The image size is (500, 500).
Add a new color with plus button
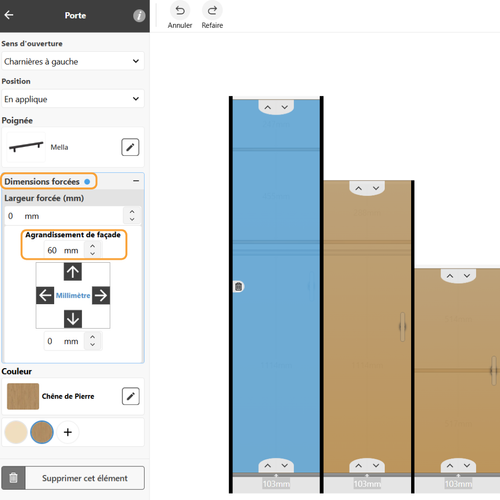[68, 432]
